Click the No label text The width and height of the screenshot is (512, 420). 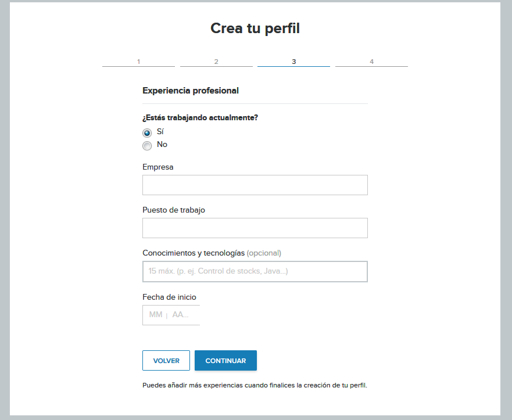[x=162, y=144]
